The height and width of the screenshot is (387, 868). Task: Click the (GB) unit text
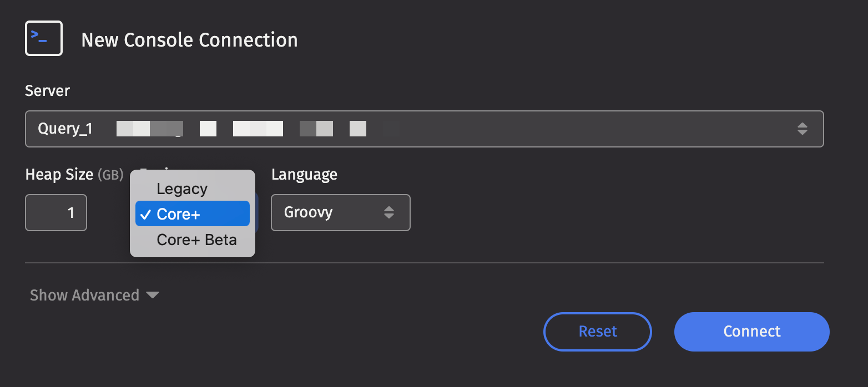click(x=110, y=175)
